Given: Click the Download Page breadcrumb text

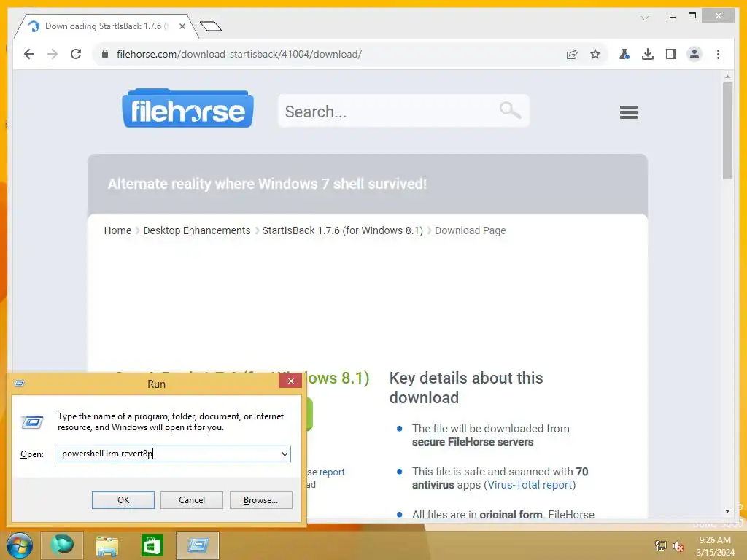Looking at the screenshot, I should point(471,230).
